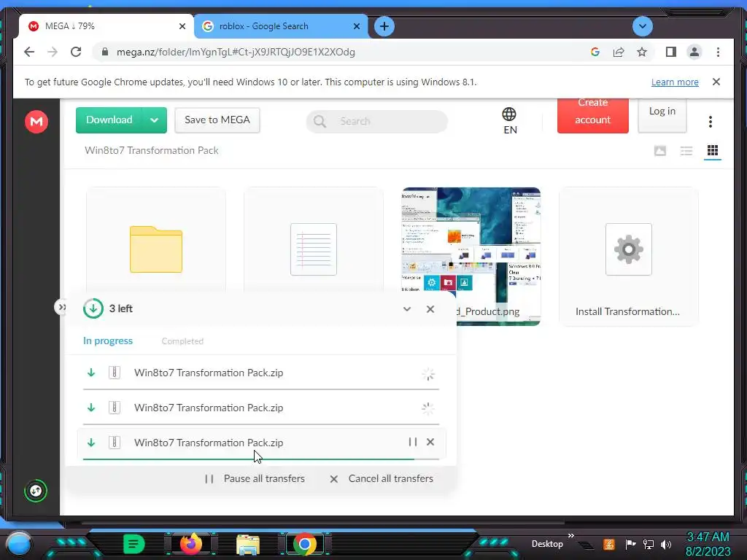Open the Install Transformation gear file
The width and height of the screenshot is (747, 560).
tap(628, 257)
